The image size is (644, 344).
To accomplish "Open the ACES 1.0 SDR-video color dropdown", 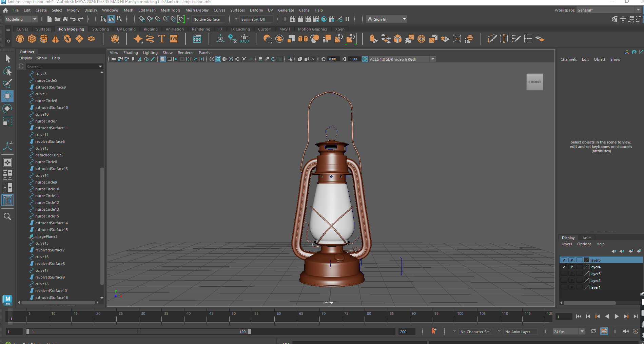I will click(x=433, y=59).
